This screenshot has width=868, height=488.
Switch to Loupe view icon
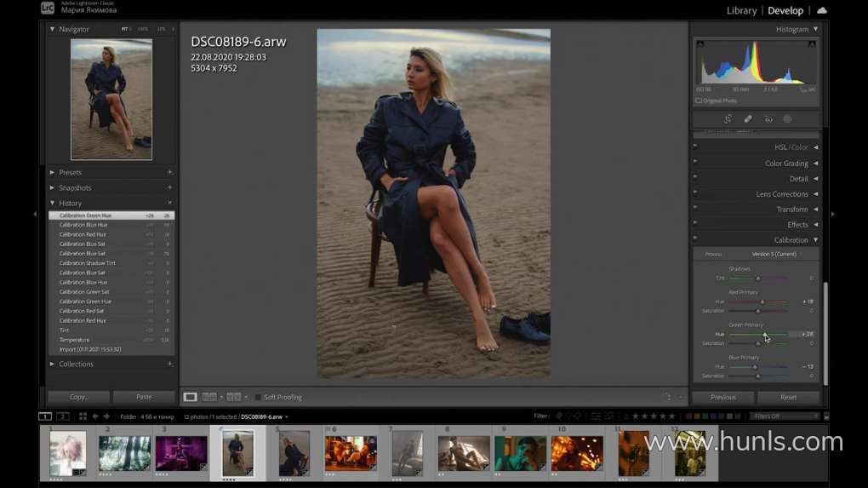[191, 397]
